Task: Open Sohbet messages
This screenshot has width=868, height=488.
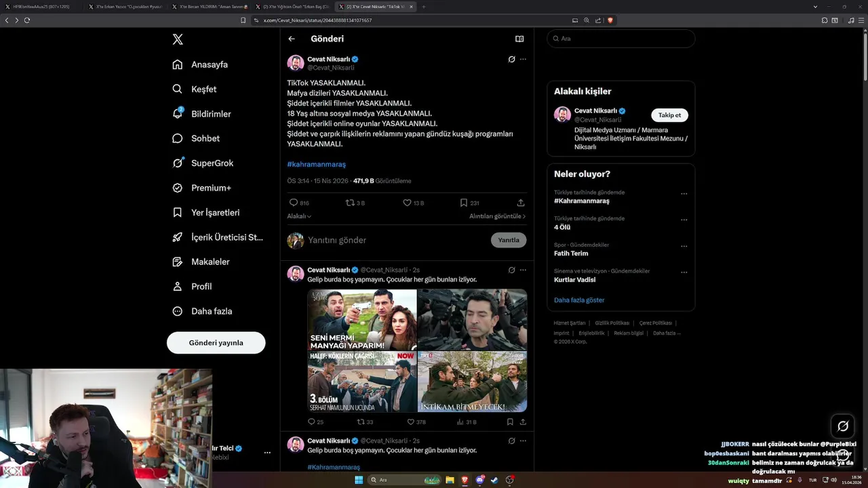Action: coord(196,138)
